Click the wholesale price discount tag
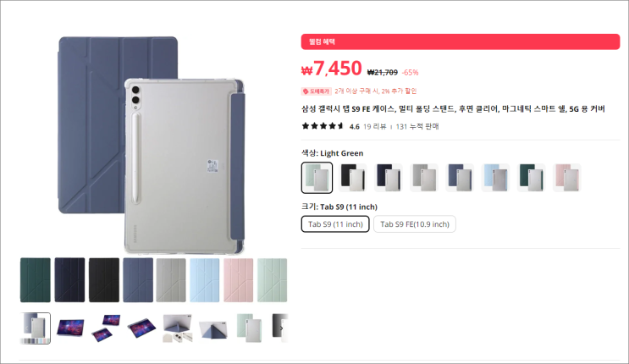The height and width of the screenshot is (364, 629). (x=317, y=91)
